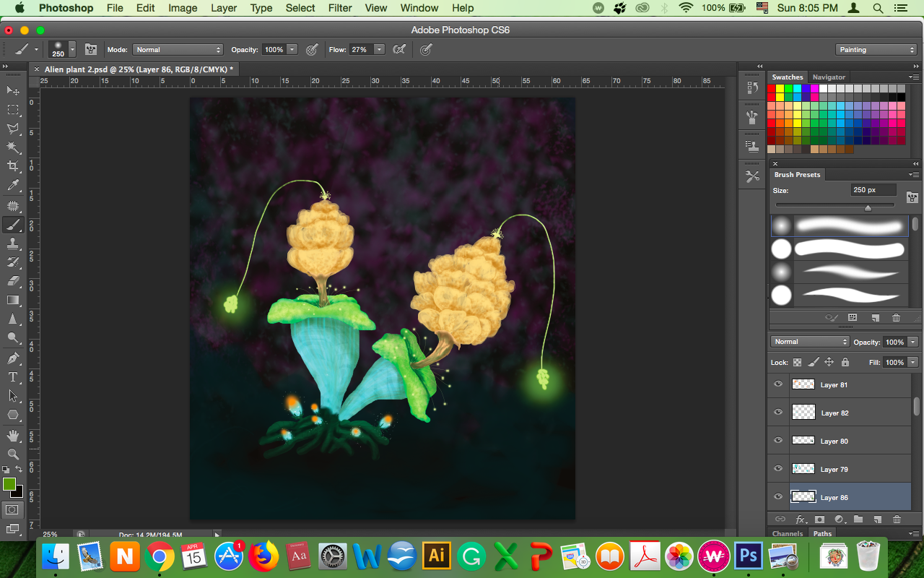Link layers icon in Layers panel
Screen dimensions: 924x578
tap(780, 519)
